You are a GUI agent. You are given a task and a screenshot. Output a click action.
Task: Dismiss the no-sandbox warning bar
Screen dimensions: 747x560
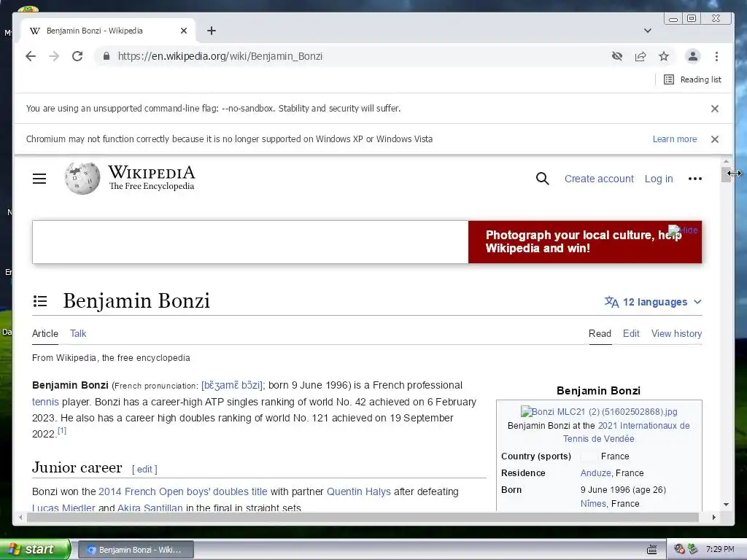715,109
